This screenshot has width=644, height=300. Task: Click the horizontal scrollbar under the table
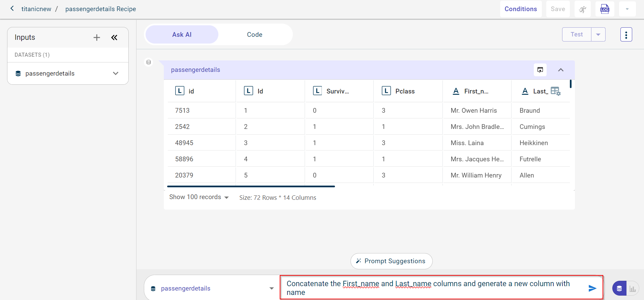pyautogui.click(x=251, y=186)
